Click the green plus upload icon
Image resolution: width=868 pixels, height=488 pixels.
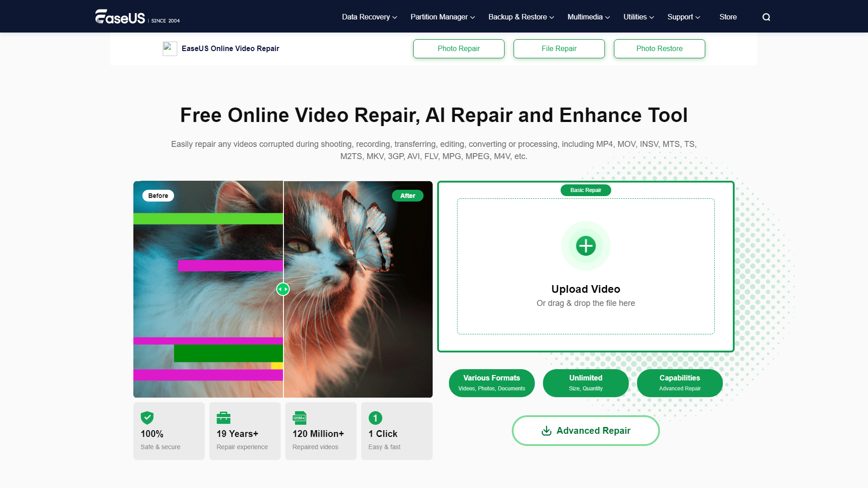[x=585, y=246]
